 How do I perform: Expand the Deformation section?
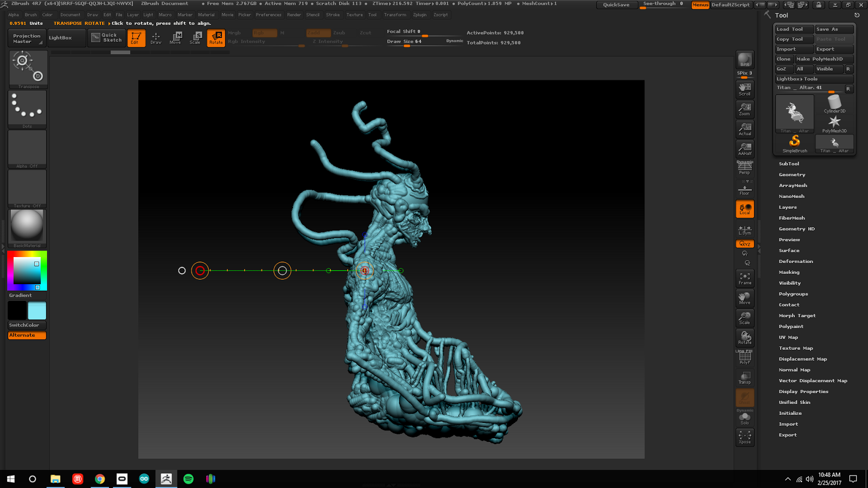coord(796,261)
